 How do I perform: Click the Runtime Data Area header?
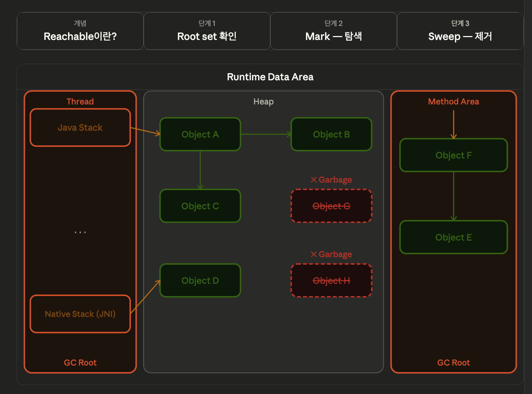coord(270,77)
